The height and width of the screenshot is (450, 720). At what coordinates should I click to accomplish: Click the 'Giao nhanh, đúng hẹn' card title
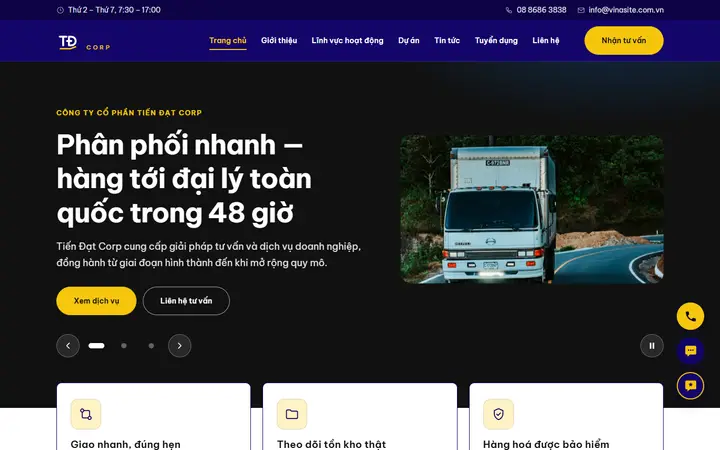pos(125,444)
